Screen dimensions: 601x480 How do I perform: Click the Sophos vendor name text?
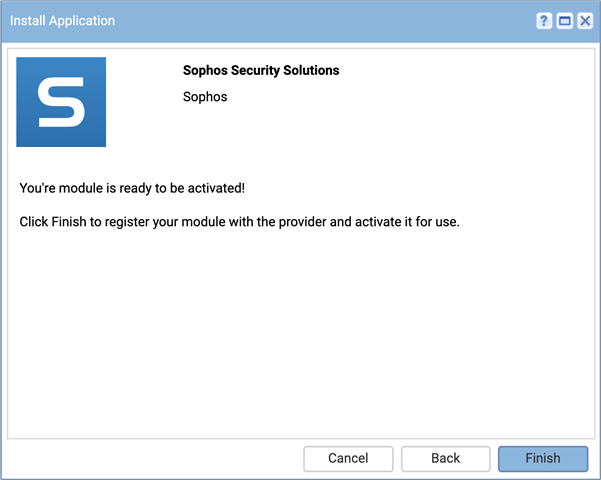click(x=205, y=97)
